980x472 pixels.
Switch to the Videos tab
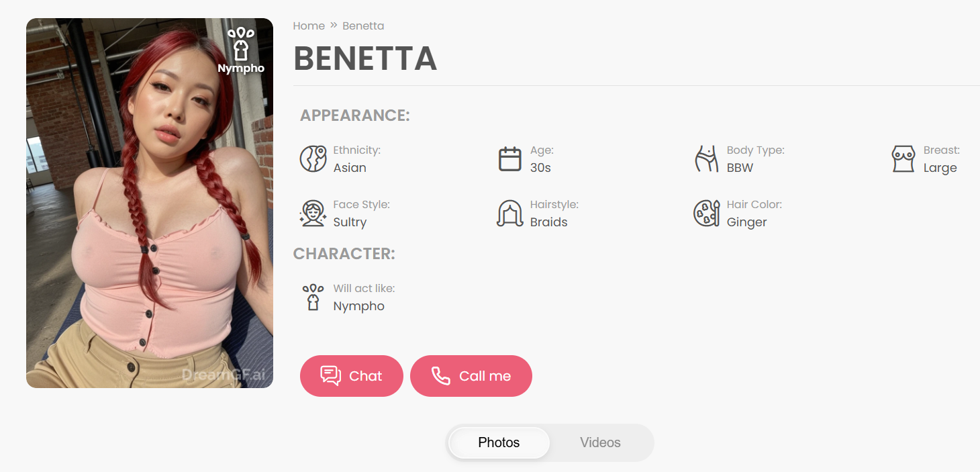click(600, 442)
